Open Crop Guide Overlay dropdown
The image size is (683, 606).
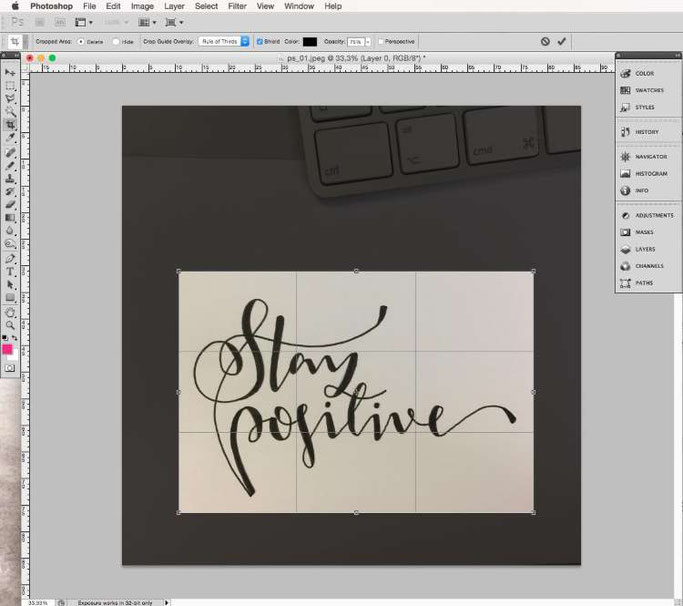point(224,41)
